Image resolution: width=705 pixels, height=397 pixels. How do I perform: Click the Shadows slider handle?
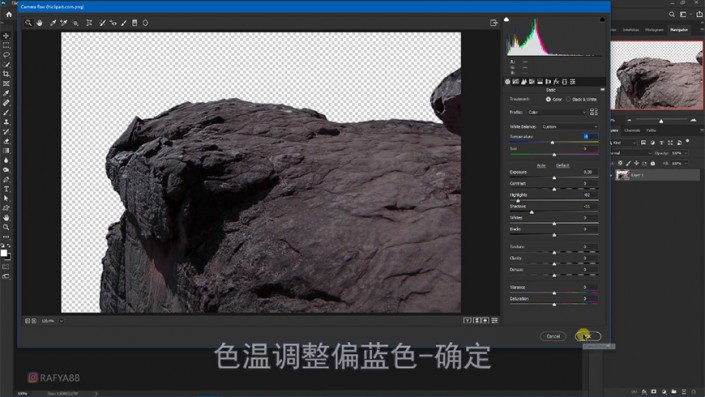(x=532, y=212)
